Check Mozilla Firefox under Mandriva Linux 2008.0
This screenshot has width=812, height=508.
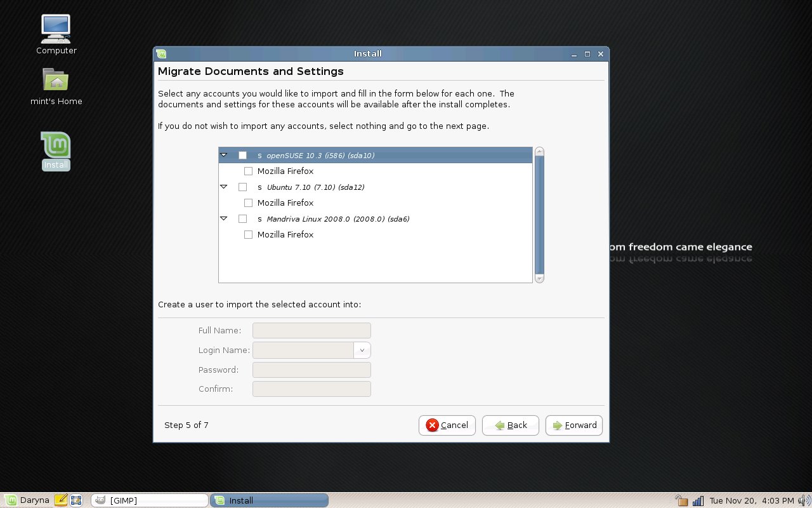[x=248, y=235]
